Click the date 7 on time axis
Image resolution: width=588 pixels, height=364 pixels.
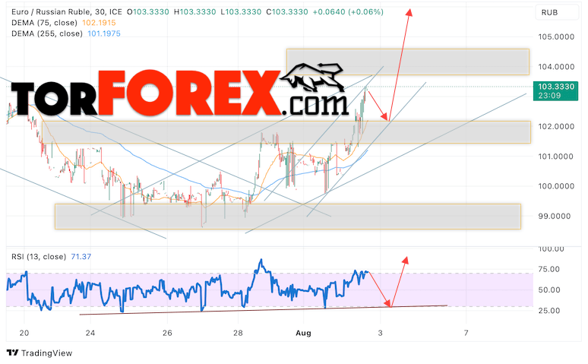tap(466, 333)
